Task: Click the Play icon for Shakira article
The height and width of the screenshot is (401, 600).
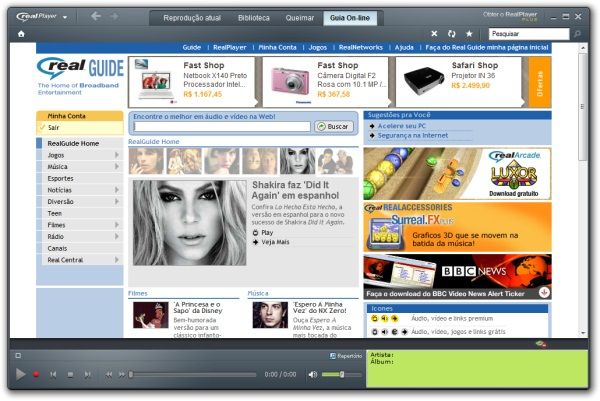Action: [x=256, y=232]
